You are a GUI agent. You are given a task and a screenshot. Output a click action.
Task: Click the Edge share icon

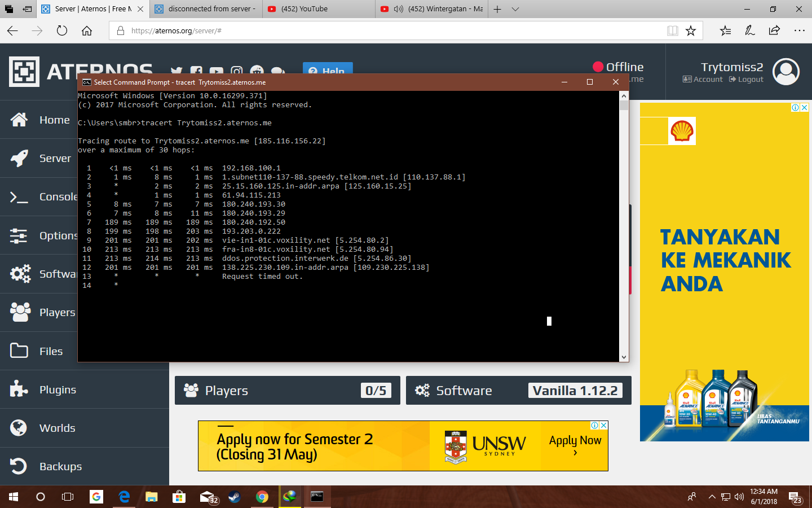coord(774,30)
